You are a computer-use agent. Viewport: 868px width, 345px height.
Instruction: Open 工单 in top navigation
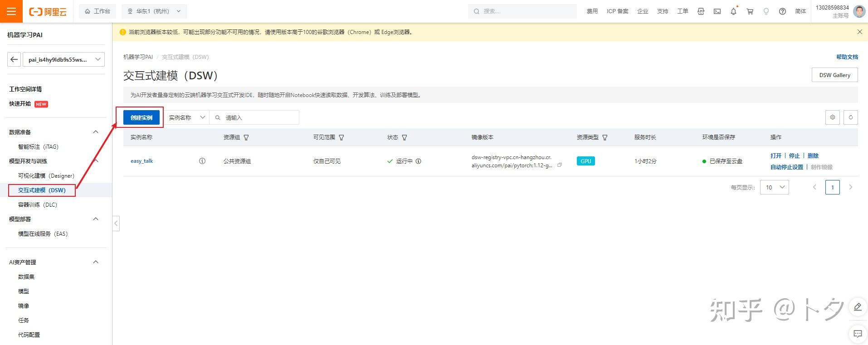[x=683, y=11]
